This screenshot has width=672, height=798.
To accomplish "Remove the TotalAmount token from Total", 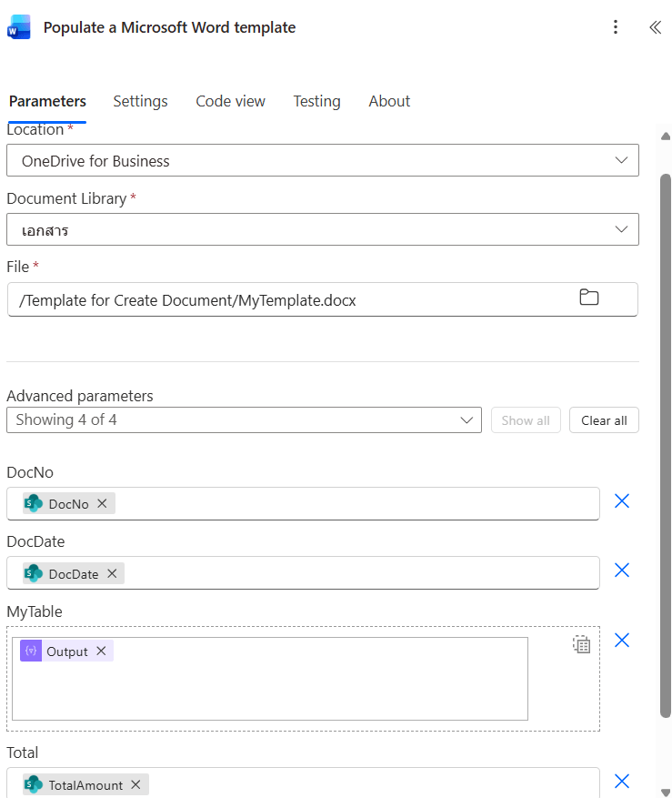I will 135,784.
